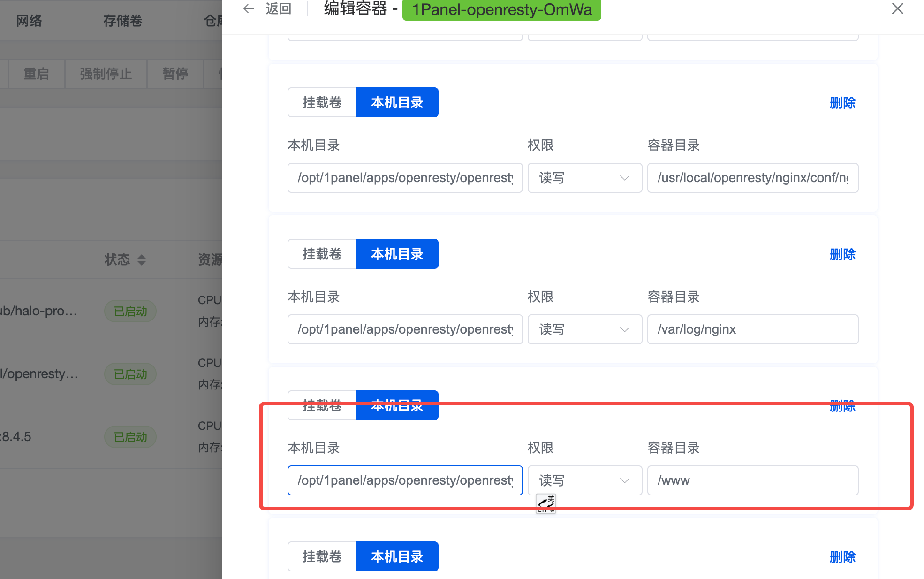
Task: Edit container directory /usr/local/openresty/nginx/conf field
Action: click(x=753, y=178)
